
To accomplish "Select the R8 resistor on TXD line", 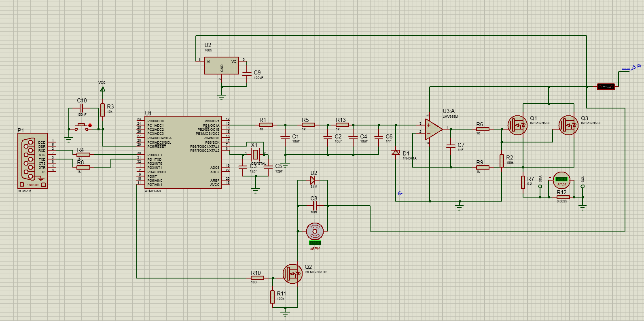I will point(83,167).
